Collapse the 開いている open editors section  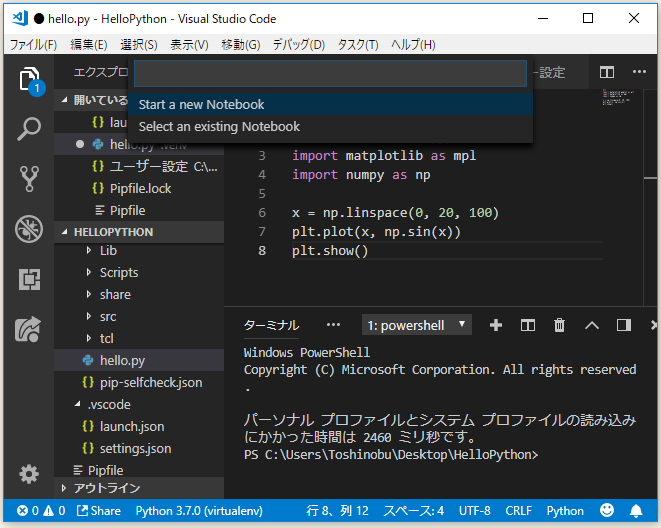click(x=64, y=100)
